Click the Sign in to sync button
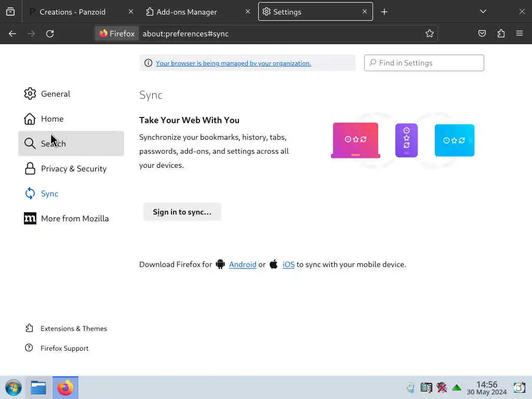This screenshot has height=399, width=532. [x=182, y=212]
